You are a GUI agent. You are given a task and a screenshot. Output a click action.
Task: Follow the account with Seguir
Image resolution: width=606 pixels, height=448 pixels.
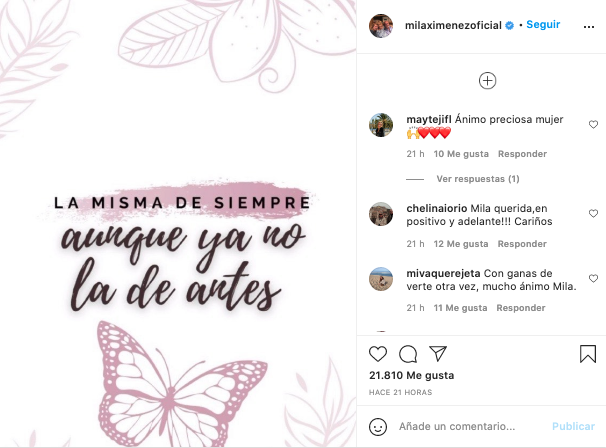click(543, 25)
